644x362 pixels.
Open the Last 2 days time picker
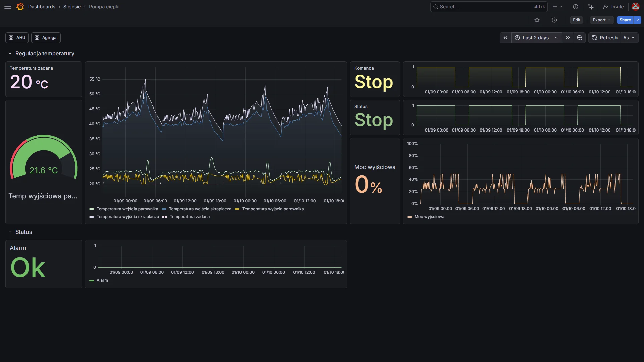point(536,38)
